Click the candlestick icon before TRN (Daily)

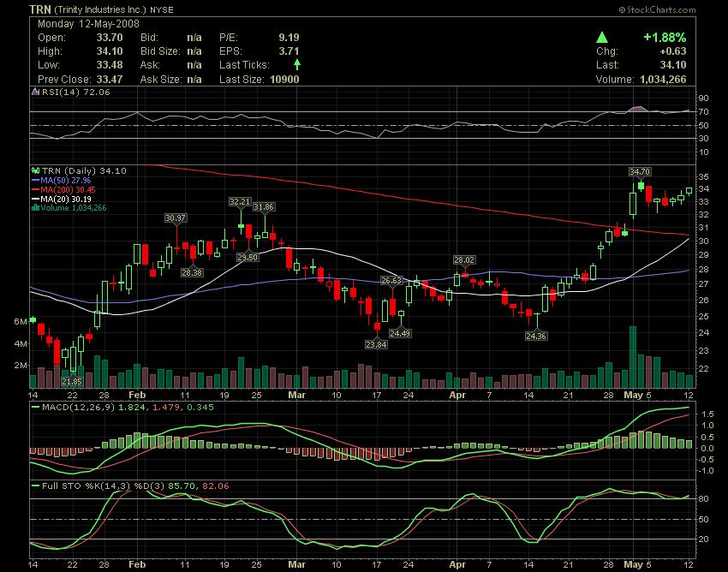(35, 170)
